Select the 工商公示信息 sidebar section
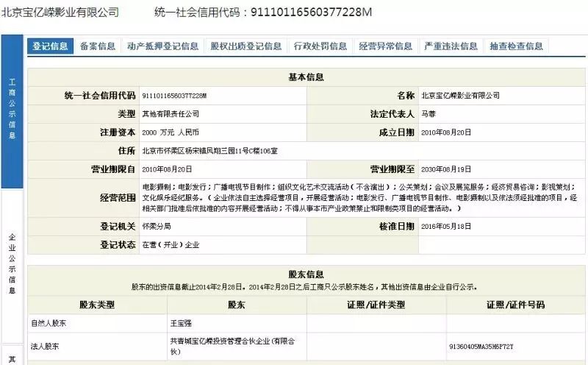588x365 pixels. 12,112
